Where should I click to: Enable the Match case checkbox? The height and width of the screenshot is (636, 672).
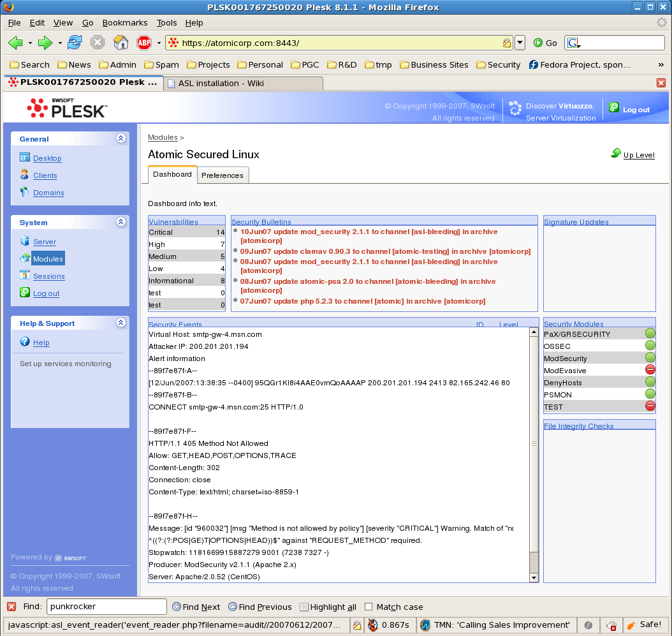(369, 607)
